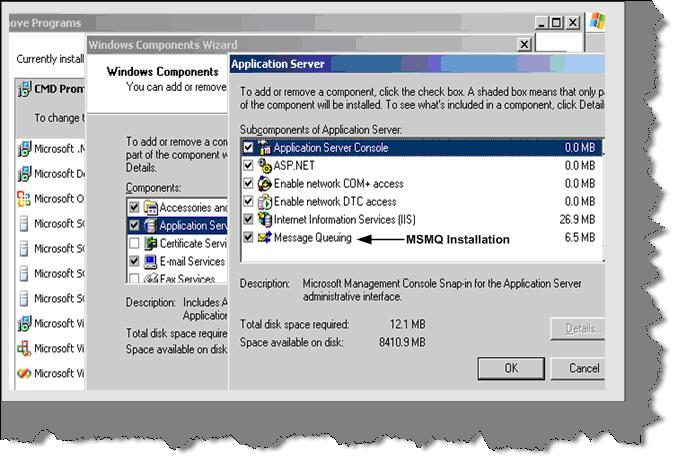Click OK in Application Server dialog

click(511, 368)
